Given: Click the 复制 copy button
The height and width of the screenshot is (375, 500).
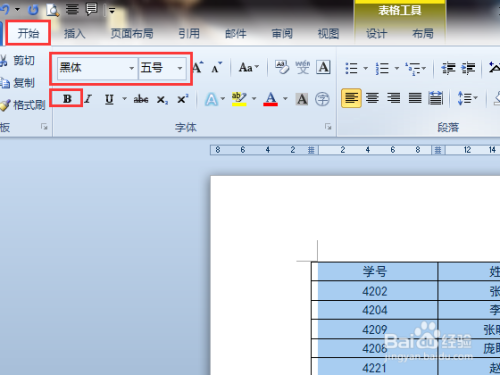Looking at the screenshot, I should [x=18, y=83].
